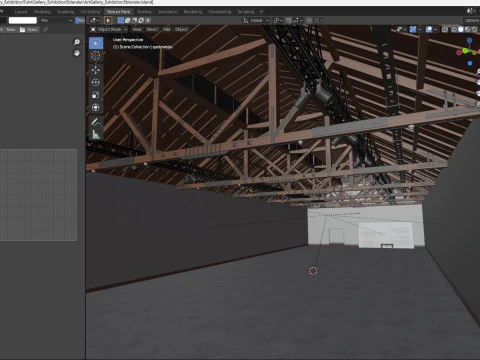Open the viewport Object menu
The height and width of the screenshot is (360, 480).
click(181, 30)
